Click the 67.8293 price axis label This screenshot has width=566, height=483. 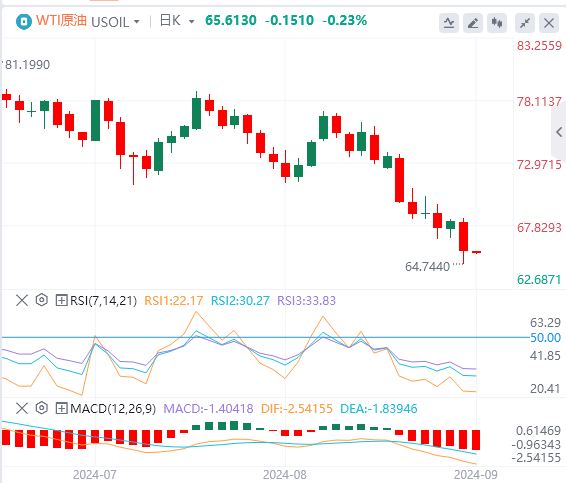539,228
